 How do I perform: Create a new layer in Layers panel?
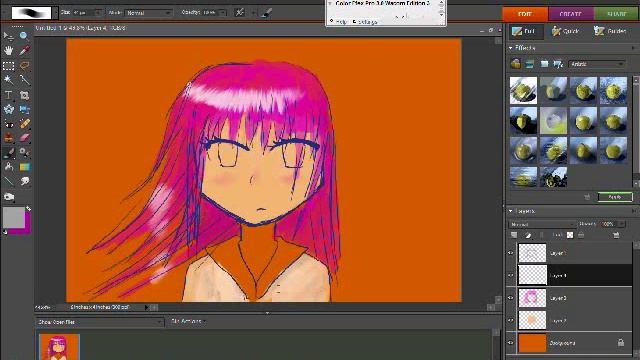point(514,235)
